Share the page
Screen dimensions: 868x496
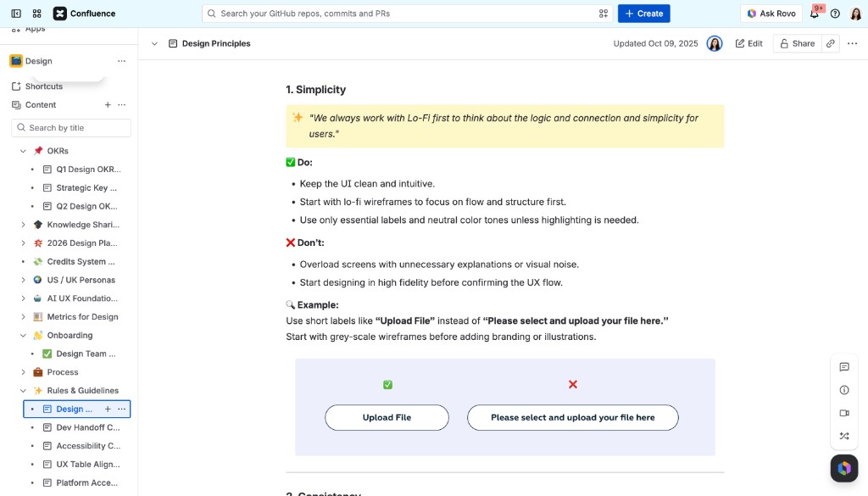[797, 43]
